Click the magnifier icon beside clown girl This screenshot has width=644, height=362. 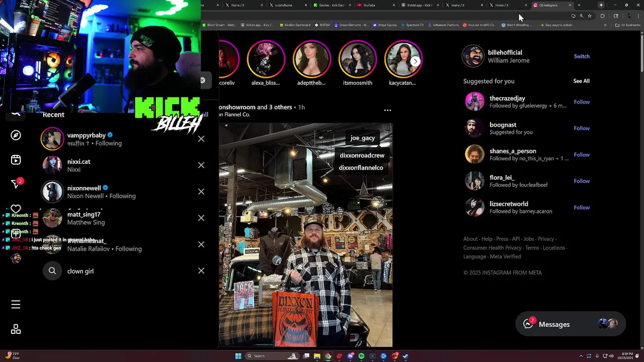(52, 271)
